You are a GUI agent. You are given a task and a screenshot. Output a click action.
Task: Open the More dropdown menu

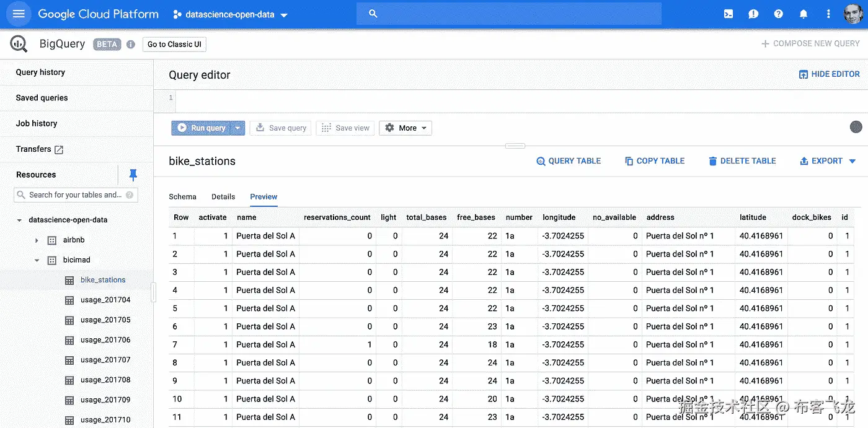coord(405,128)
